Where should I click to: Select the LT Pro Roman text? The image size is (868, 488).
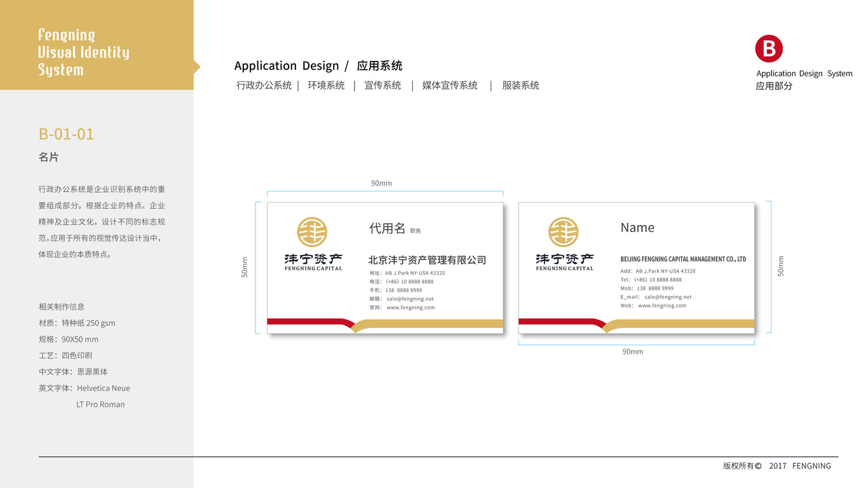point(100,405)
